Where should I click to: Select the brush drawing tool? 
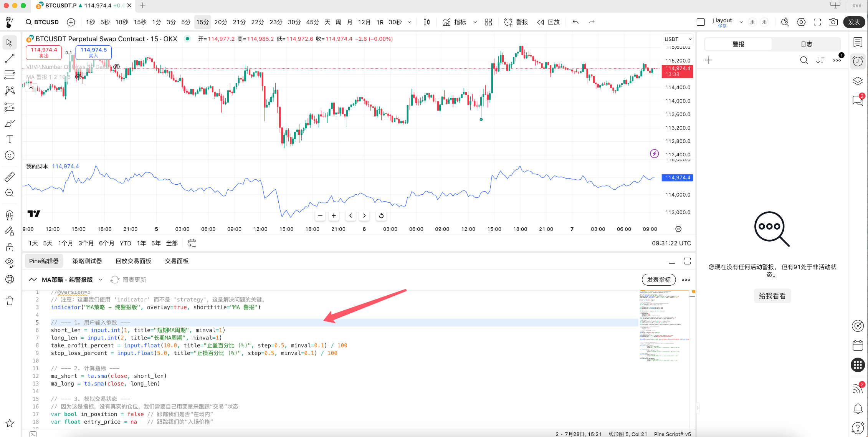click(10, 123)
